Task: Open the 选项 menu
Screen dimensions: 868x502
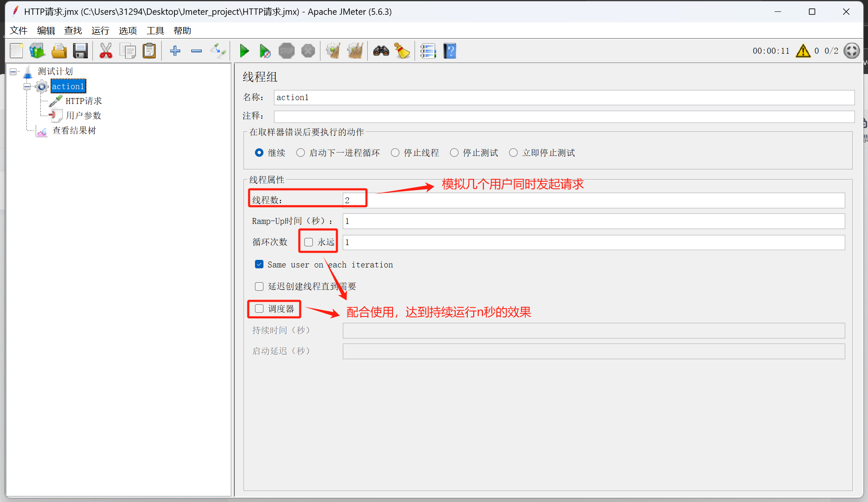Action: 127,30
